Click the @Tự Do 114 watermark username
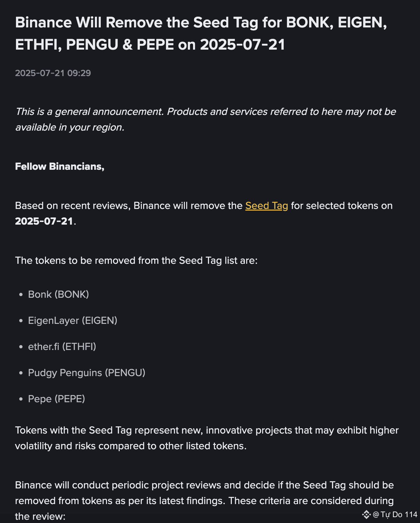 click(395, 515)
